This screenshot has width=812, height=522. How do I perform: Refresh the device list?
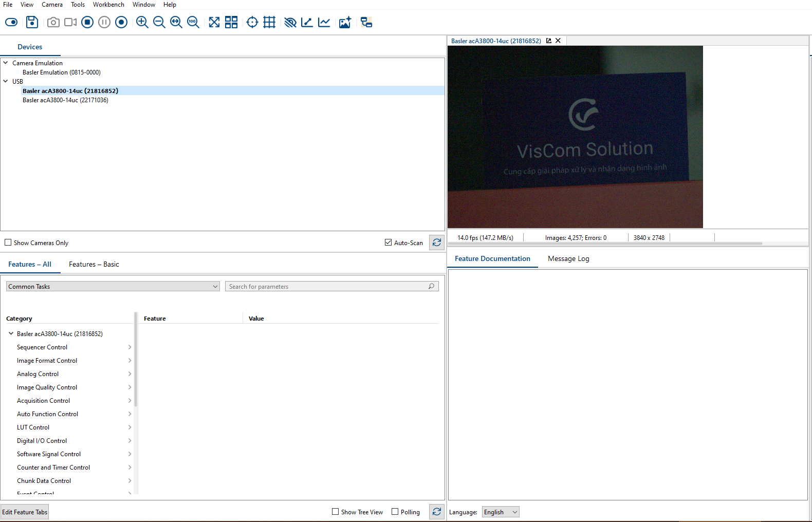click(436, 243)
